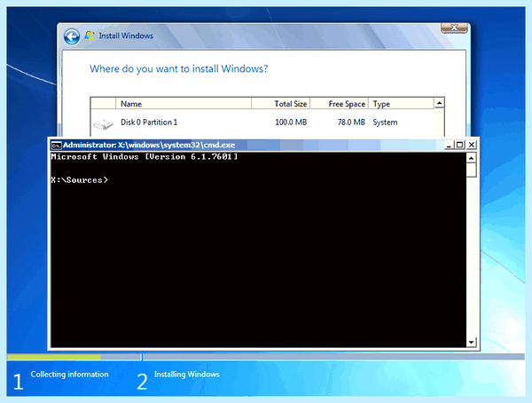Screen dimensions: 532x403
Task: Click the 'Where do you want to install Windows?' heading
Action: point(179,69)
